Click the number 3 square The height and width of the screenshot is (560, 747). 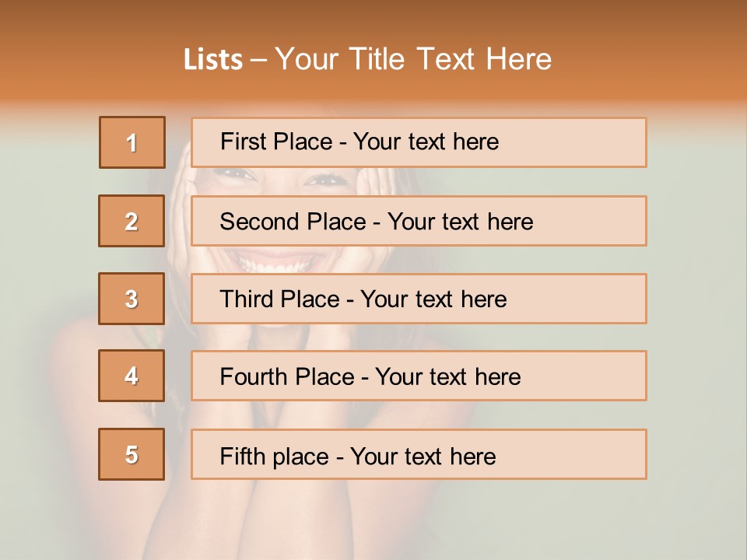click(x=132, y=299)
